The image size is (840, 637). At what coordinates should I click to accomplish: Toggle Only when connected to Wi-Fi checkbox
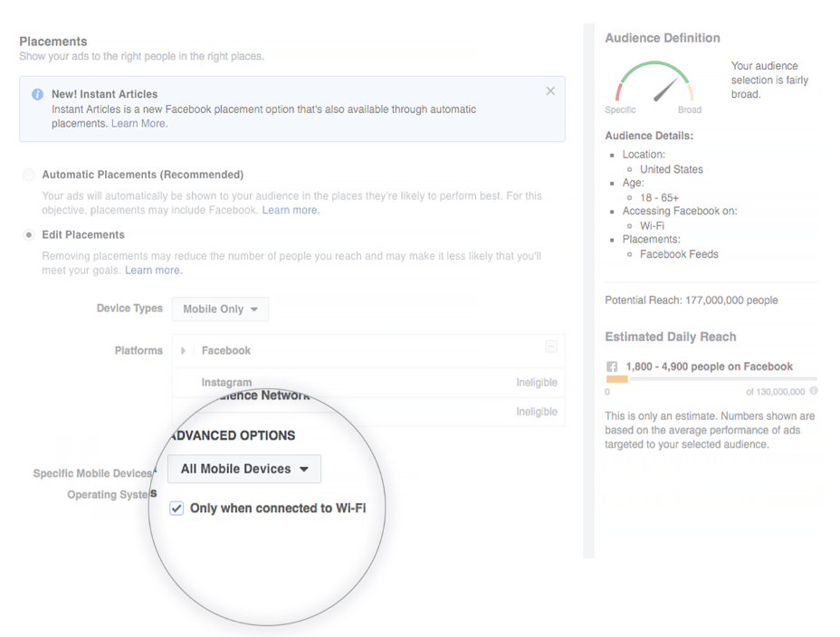click(177, 508)
